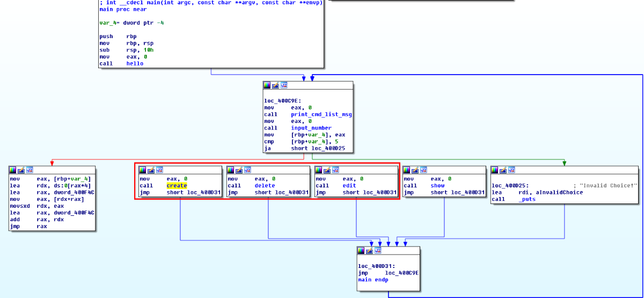Open node color picker on loc_400C9E block

[x=267, y=85]
